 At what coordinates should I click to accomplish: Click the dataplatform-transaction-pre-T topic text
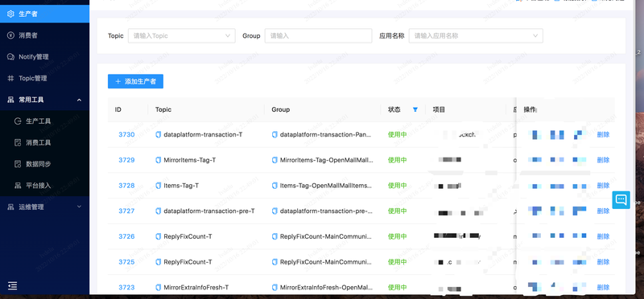(209, 211)
